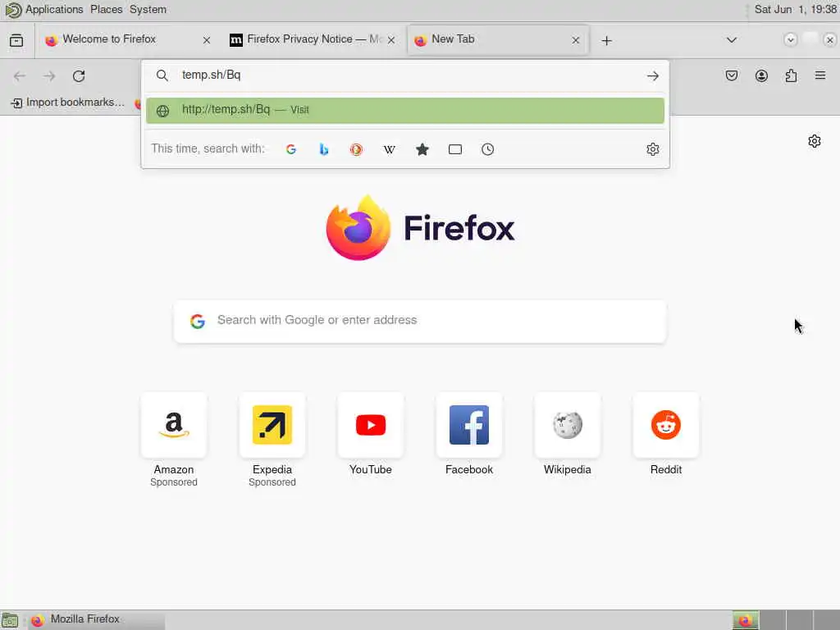Open the Places menu

(x=106, y=10)
